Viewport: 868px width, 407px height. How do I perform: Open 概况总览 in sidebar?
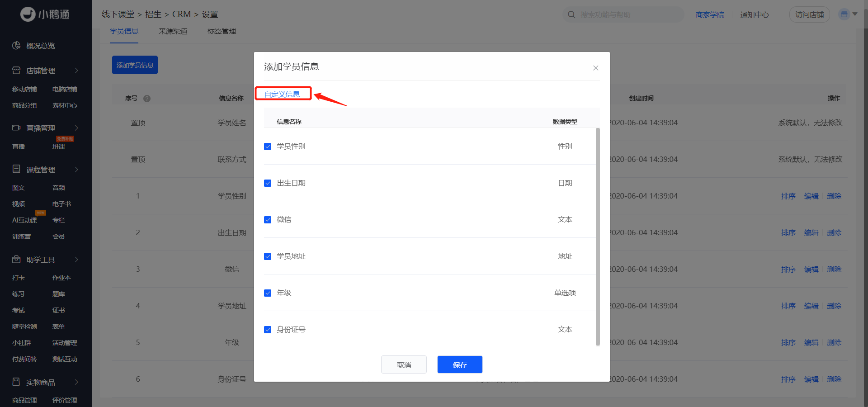point(41,46)
